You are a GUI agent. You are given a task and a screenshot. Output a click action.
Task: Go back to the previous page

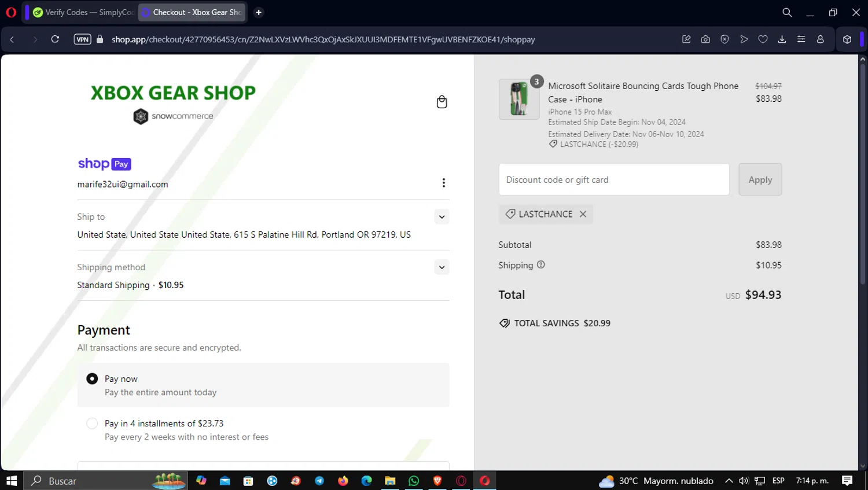[12, 39]
